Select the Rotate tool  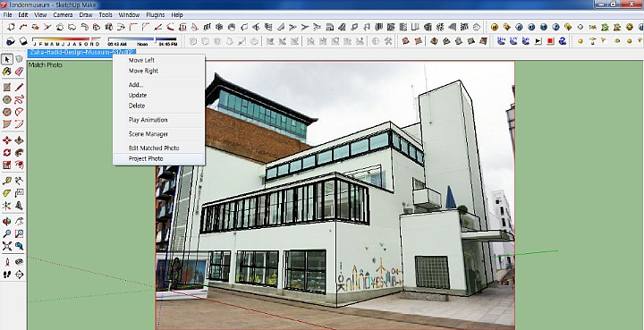pyautogui.click(x=7, y=153)
